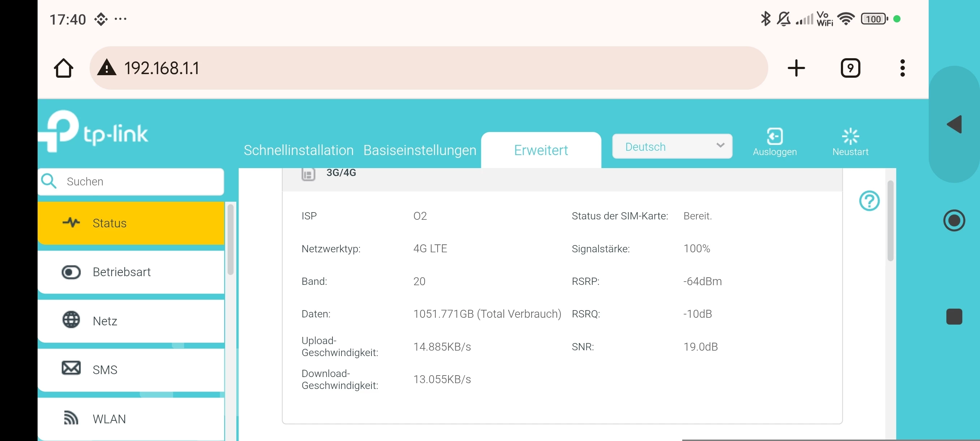Expand the Deutsch language dropdown
Viewport: 980px width, 441px height.
pyautogui.click(x=672, y=146)
